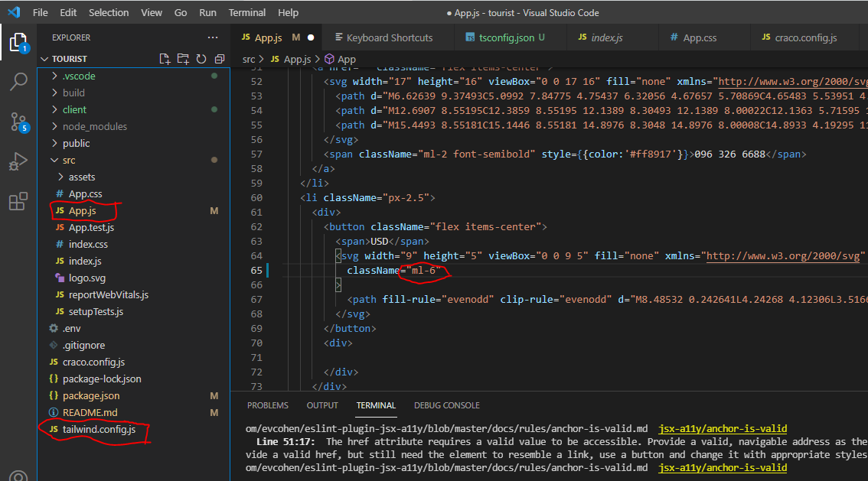
Task: Switch to the PROBLEMS panel tab
Action: coord(268,405)
